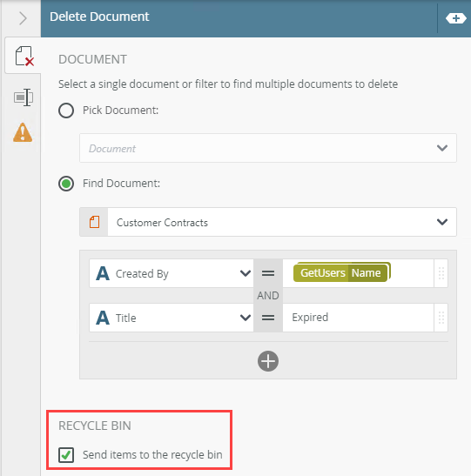Viewport: 471px width, 476px height.
Task: Select the Find Document radio button
Action: pos(66,184)
